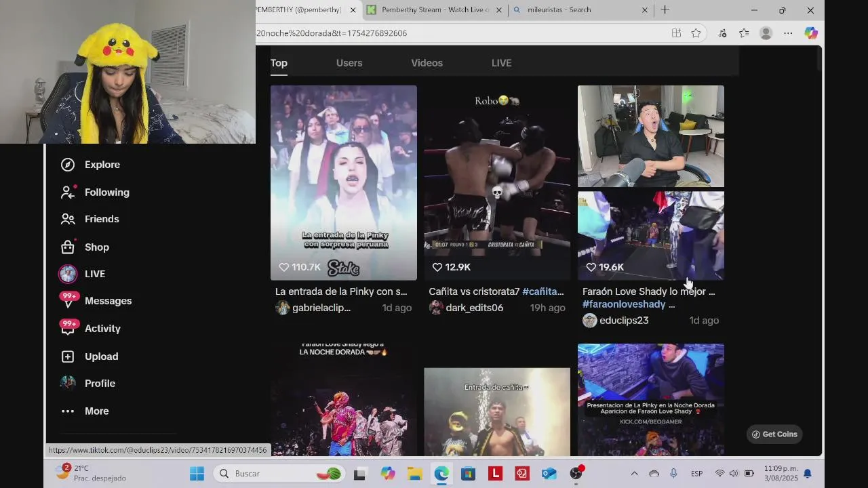
Task: Click title 'La entrada de la Pinky con s...'
Action: pos(341,291)
